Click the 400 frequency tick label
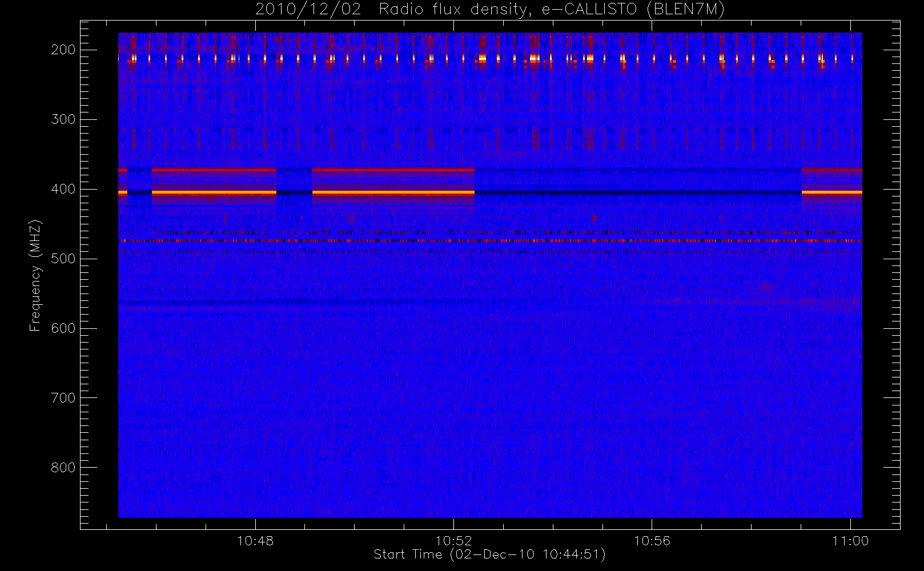Viewport: 924px width, 571px height. pyautogui.click(x=63, y=189)
